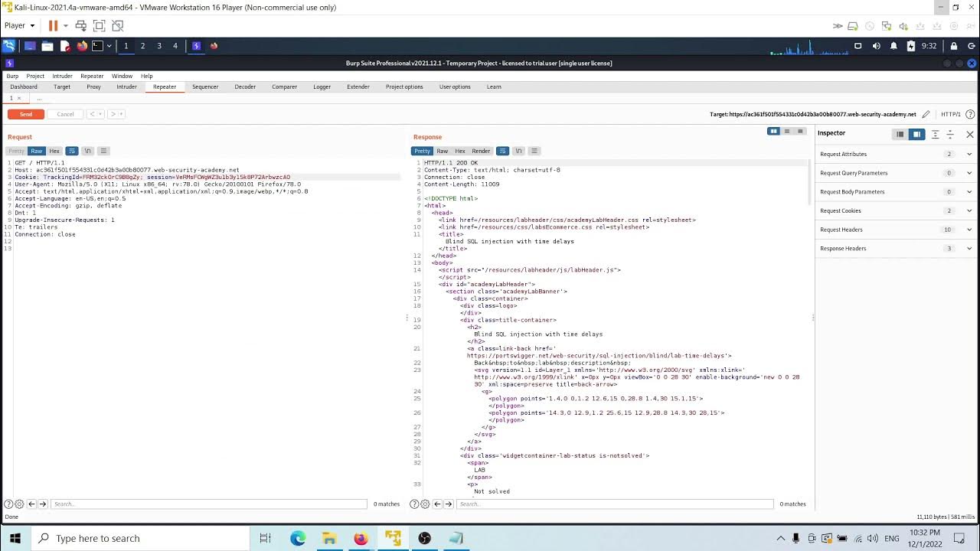The image size is (980, 551).
Task: Click the Kali lock screen icon
Action: pos(953,46)
